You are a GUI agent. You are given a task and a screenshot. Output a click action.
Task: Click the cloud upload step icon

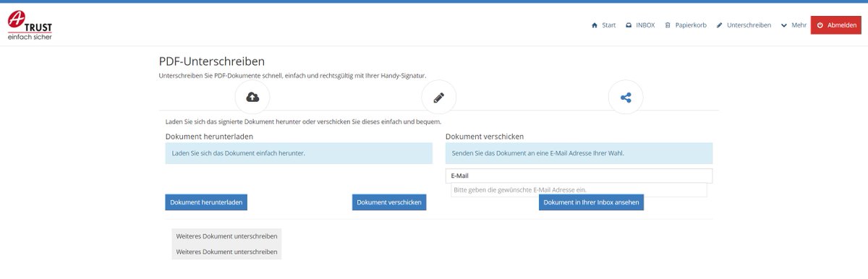252,97
